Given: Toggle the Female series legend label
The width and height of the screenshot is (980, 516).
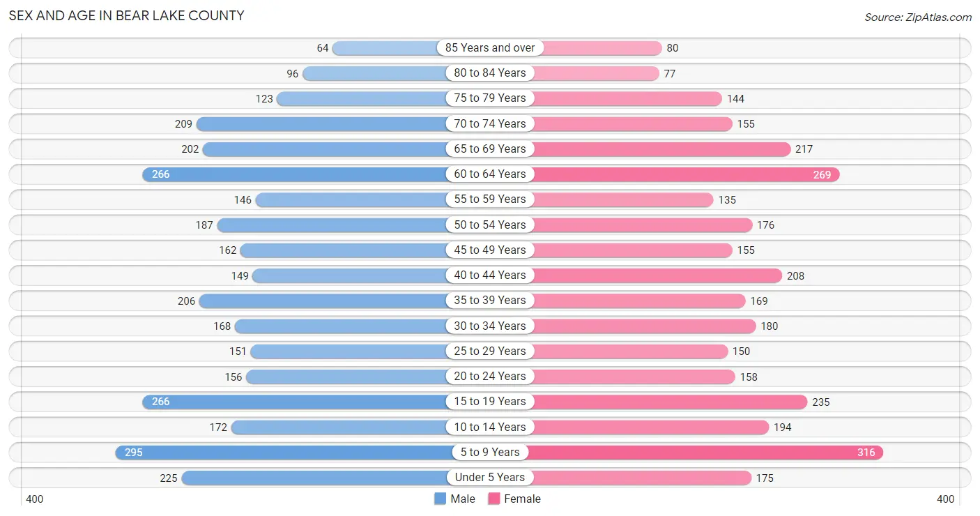Looking at the screenshot, I should tap(523, 499).
